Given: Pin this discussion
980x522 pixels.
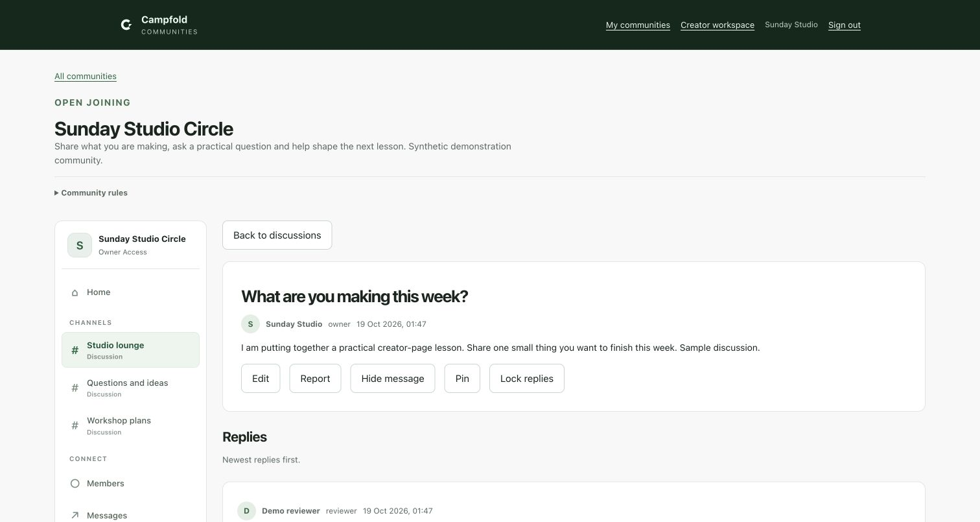Looking at the screenshot, I should (462, 379).
